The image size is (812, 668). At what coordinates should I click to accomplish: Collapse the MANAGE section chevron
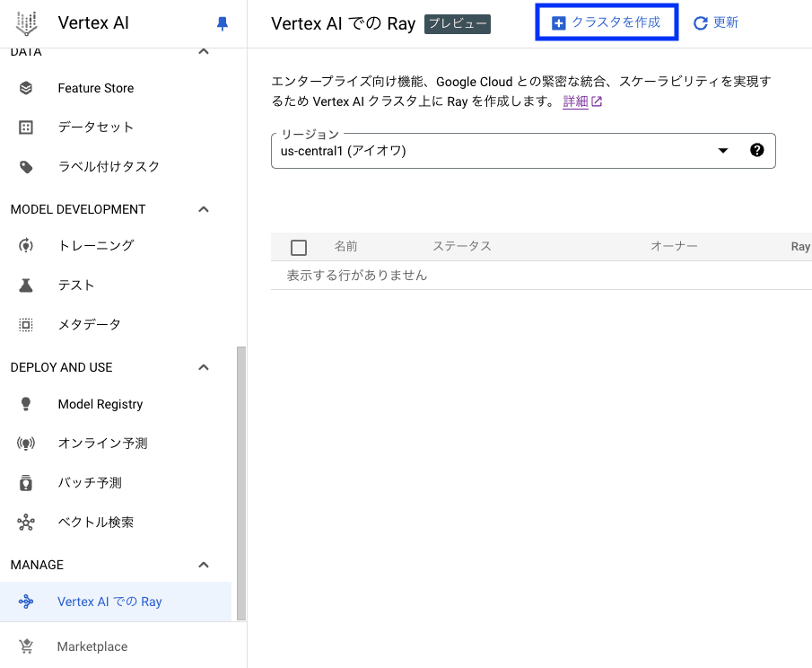pyautogui.click(x=204, y=565)
